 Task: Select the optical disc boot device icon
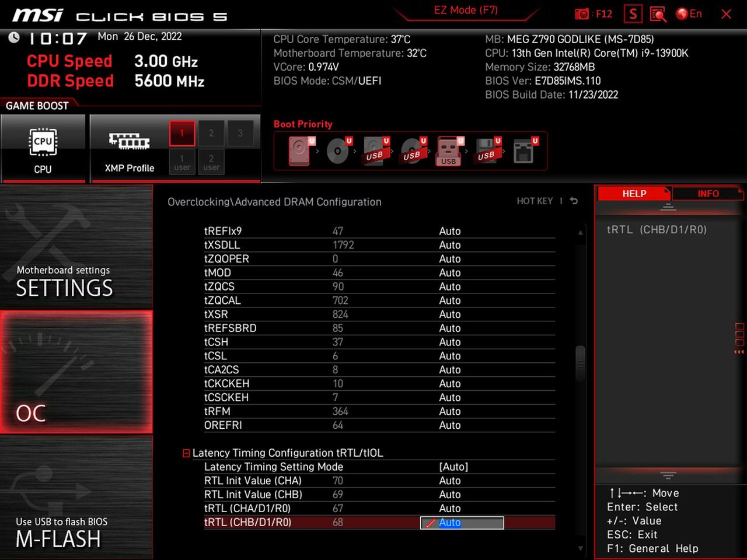338,150
